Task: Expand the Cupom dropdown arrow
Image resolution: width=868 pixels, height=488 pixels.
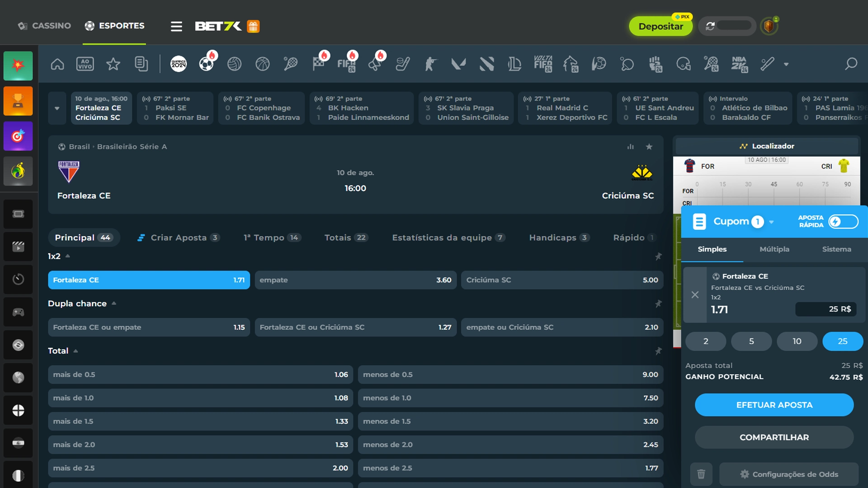Action: tap(771, 222)
